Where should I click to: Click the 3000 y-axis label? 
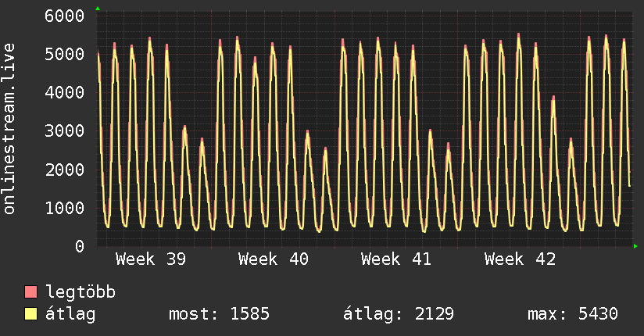65,131
